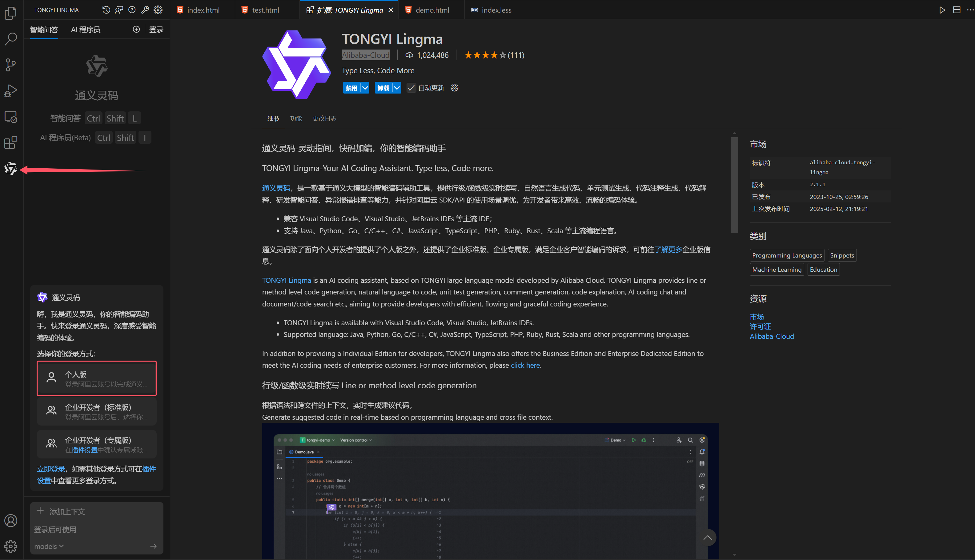975x560 pixels.
Task: Close the TONGYI Lingma extension tab
Action: [391, 10]
